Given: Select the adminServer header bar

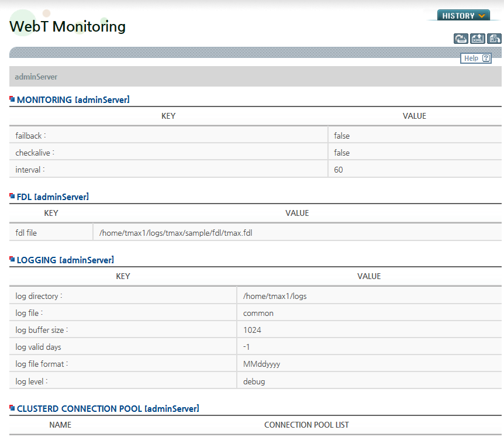Looking at the screenshot, I should coord(255,77).
